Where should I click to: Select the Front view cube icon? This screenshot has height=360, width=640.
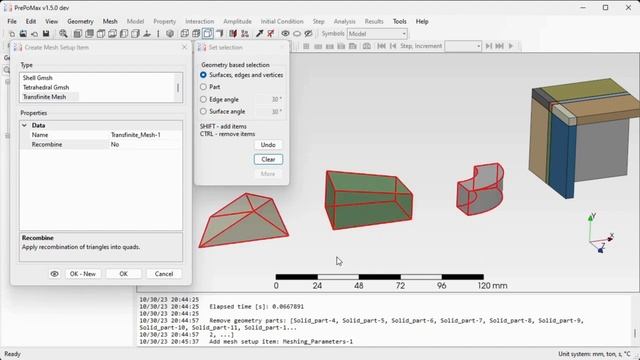click(78, 34)
